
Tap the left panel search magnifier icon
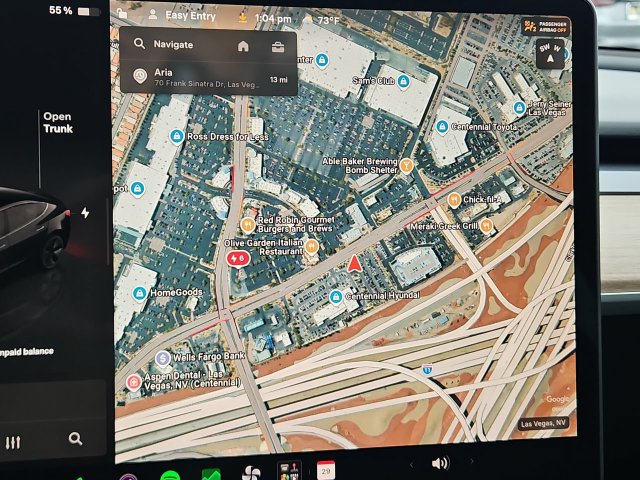(75, 439)
